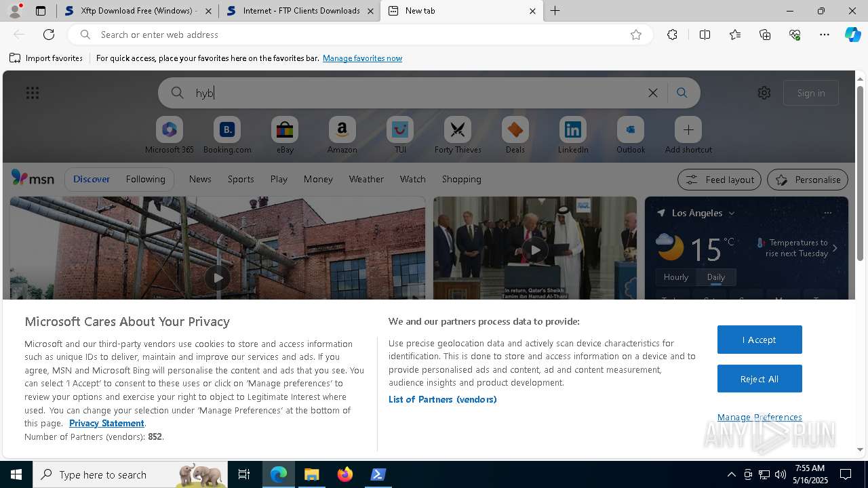Switch weather to Hourly view
The width and height of the screenshot is (868, 488).
click(676, 277)
